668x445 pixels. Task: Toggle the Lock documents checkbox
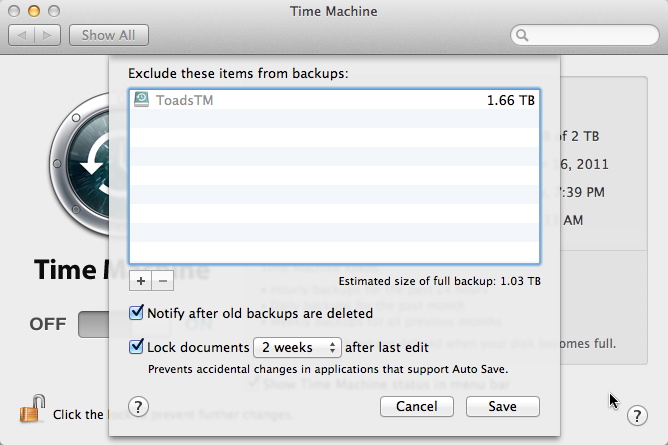pos(136,346)
